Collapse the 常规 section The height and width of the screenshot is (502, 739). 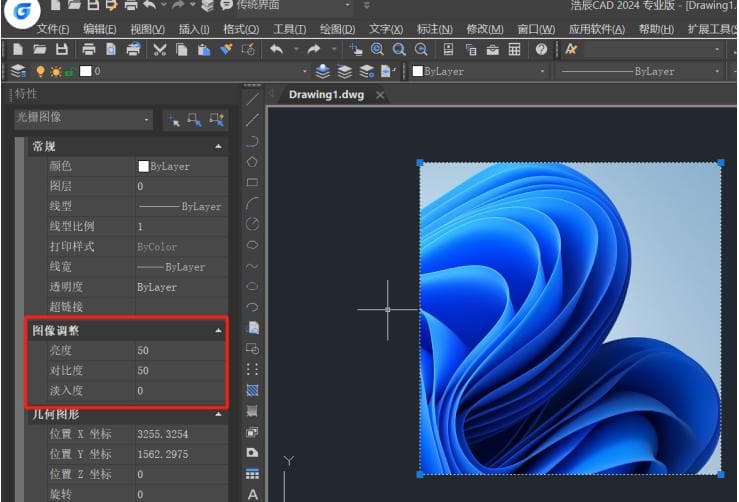click(x=218, y=147)
